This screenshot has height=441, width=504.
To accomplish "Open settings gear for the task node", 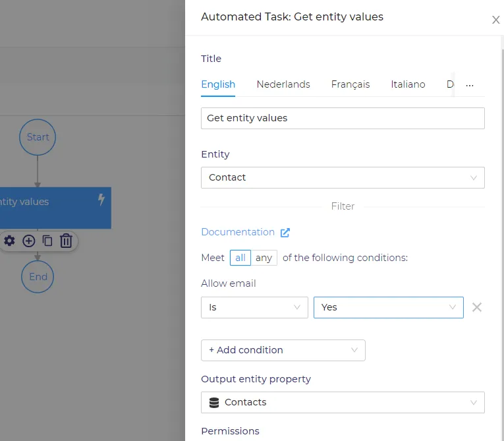I will 9,241.
